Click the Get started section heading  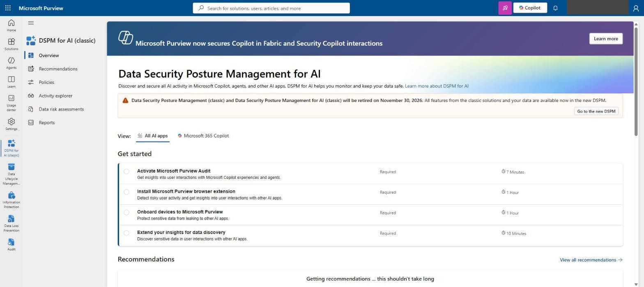134,154
